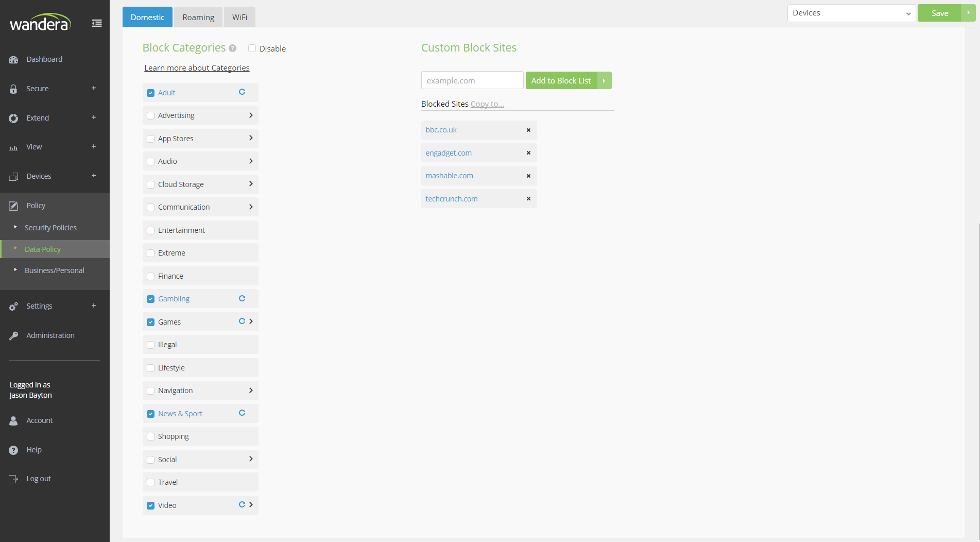The height and width of the screenshot is (542, 980).
Task: Open Learn more about Categories link
Action: tap(197, 68)
